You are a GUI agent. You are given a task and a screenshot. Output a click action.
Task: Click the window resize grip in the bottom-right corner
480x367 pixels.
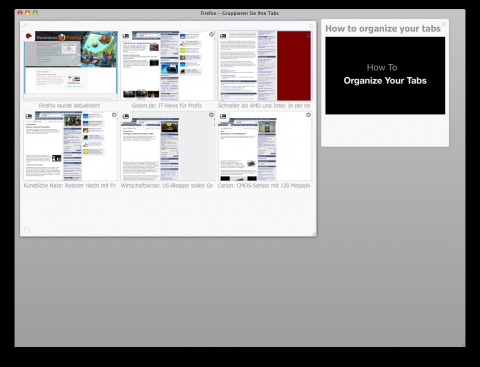(463, 344)
